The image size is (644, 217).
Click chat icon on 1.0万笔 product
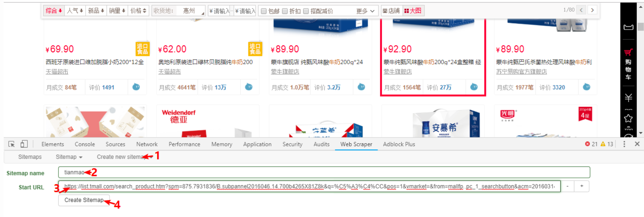(361, 87)
